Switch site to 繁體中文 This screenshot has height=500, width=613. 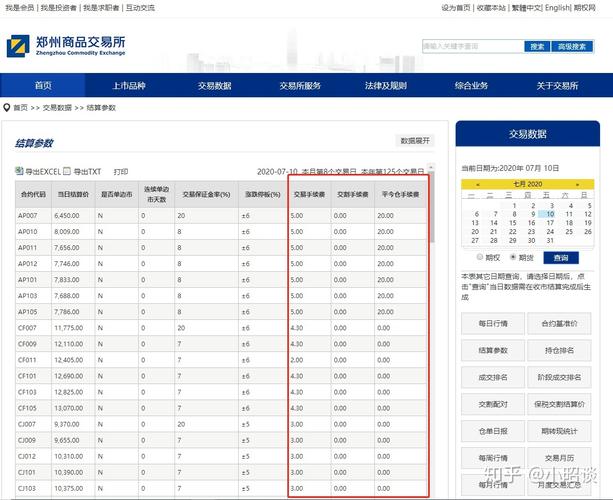(x=527, y=7)
